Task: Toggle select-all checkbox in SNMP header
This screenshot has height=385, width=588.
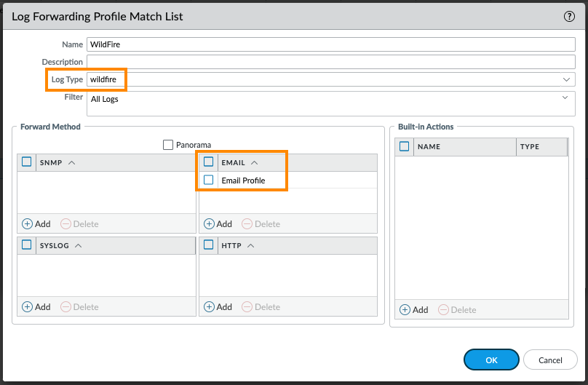Action: 27,162
